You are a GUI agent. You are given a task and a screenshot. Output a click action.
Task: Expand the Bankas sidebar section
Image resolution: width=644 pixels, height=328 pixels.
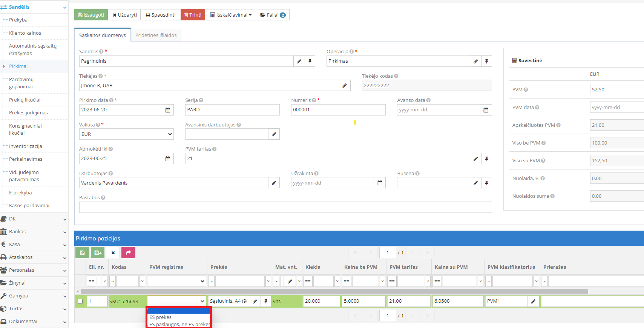click(34, 232)
